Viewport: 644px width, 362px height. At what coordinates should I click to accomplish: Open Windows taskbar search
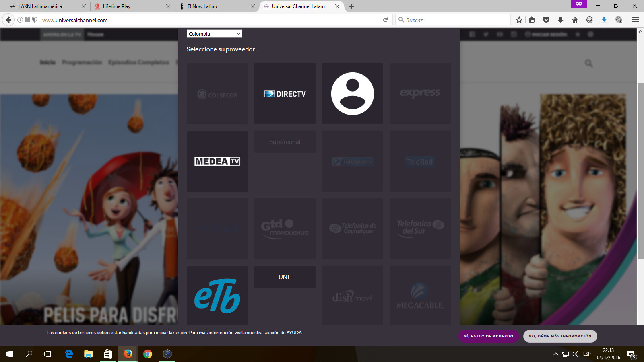29,354
